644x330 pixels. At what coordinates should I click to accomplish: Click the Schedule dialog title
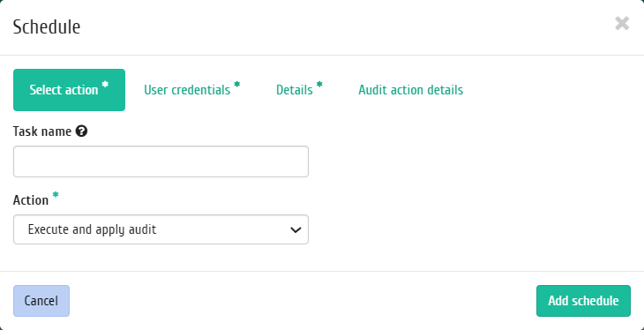point(47,26)
